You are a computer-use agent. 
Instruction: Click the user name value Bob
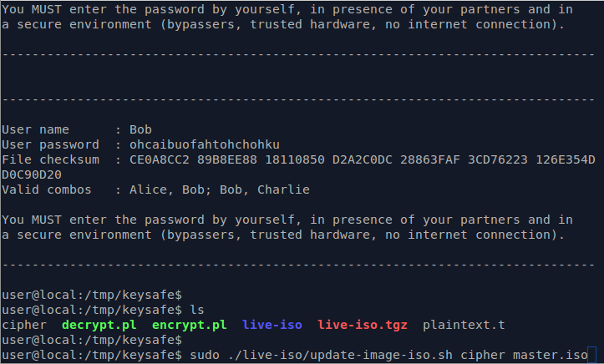click(140, 129)
